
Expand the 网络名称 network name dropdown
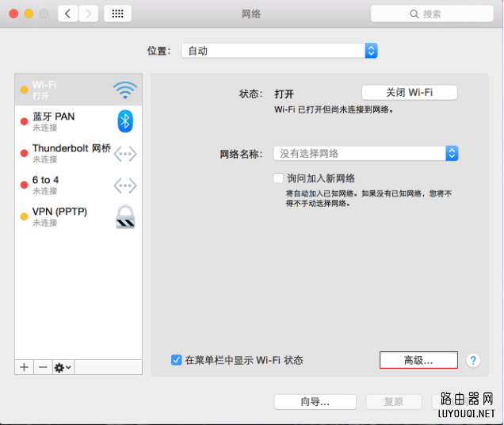[452, 153]
